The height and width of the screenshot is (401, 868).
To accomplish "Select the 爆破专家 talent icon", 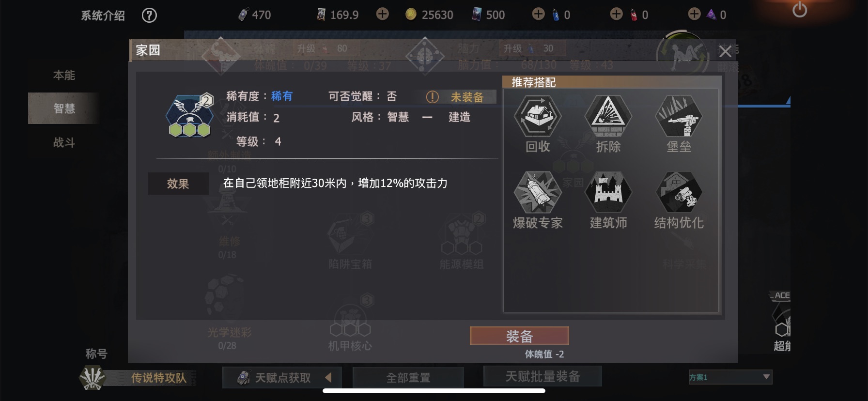I will point(538,192).
